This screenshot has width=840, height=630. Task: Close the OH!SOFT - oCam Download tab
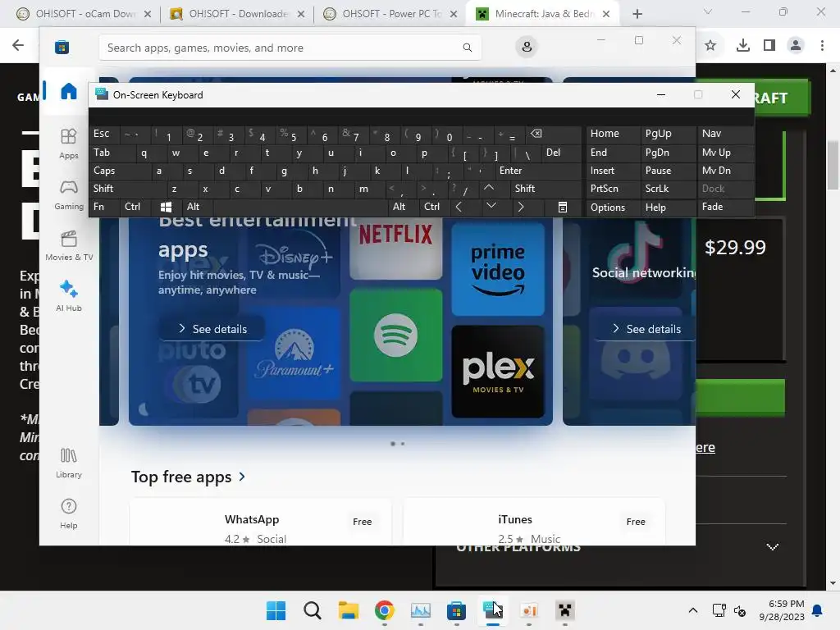click(148, 14)
